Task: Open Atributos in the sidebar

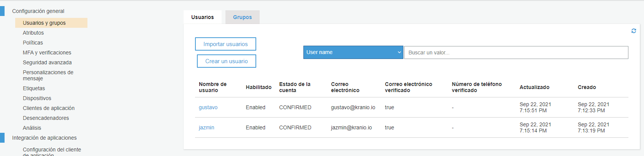Action: [33, 33]
